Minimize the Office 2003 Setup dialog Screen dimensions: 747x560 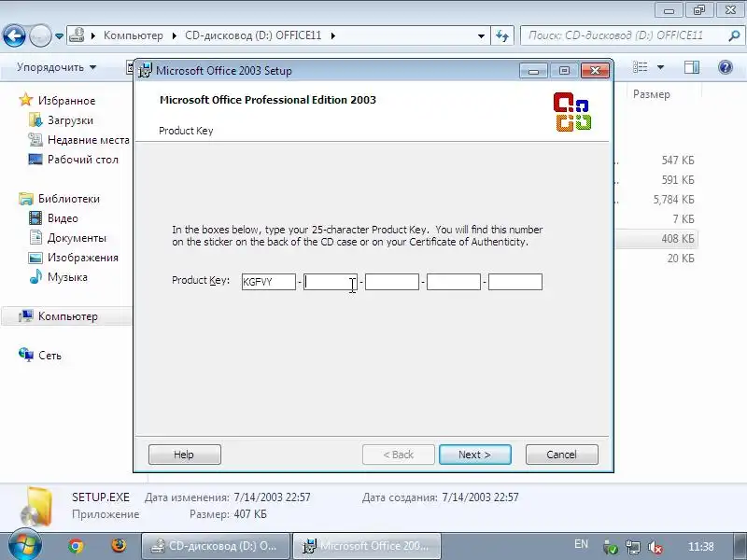[533, 71]
